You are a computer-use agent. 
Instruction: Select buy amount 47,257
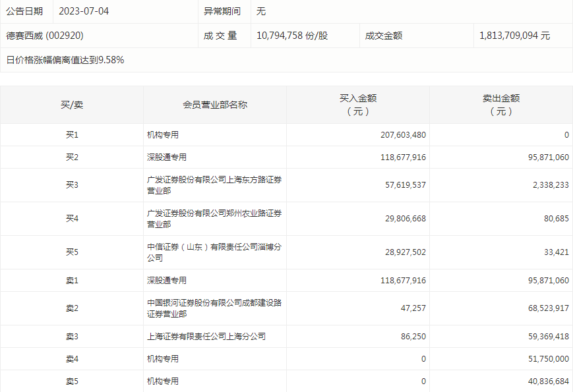tap(413, 308)
